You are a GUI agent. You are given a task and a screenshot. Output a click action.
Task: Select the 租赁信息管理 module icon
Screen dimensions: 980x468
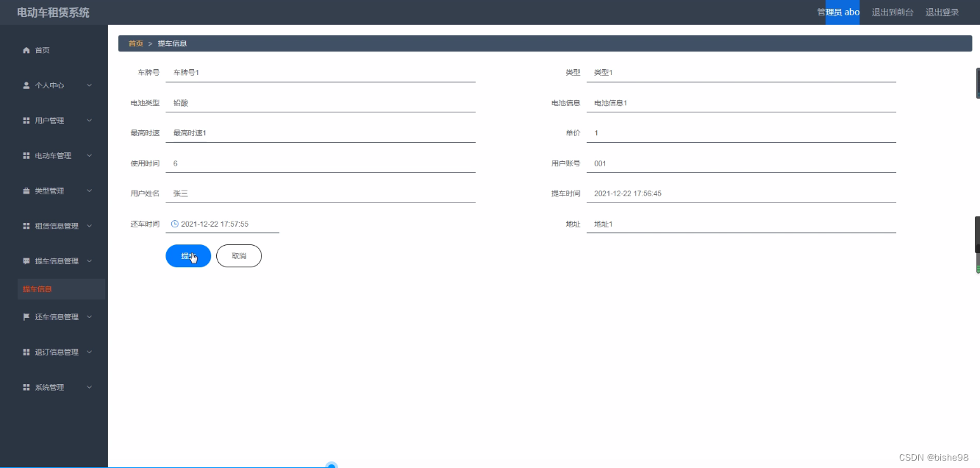[x=27, y=225]
